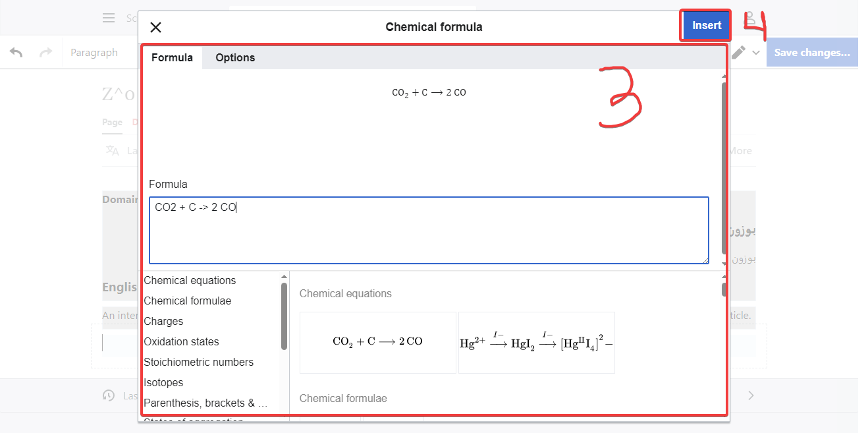The width and height of the screenshot is (868, 433).
Task: Close the Chemical formula dialog
Action: 155,27
